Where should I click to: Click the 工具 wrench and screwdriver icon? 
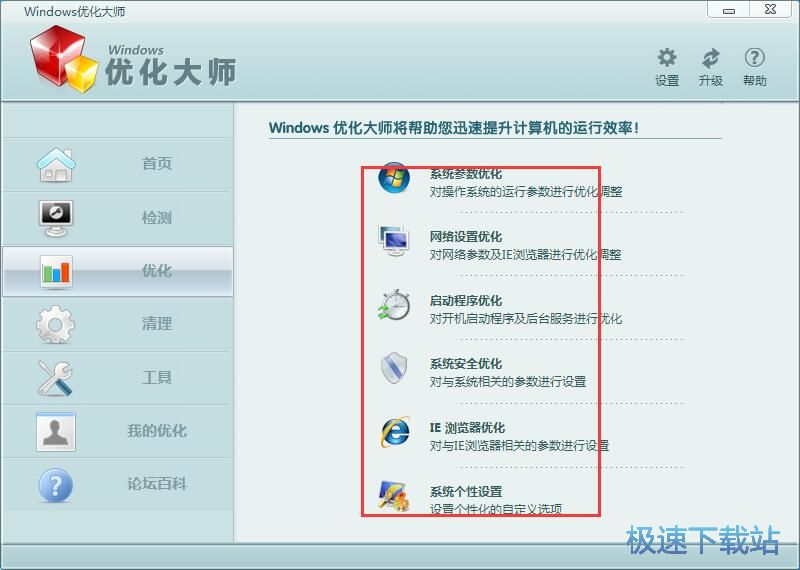pyautogui.click(x=55, y=378)
